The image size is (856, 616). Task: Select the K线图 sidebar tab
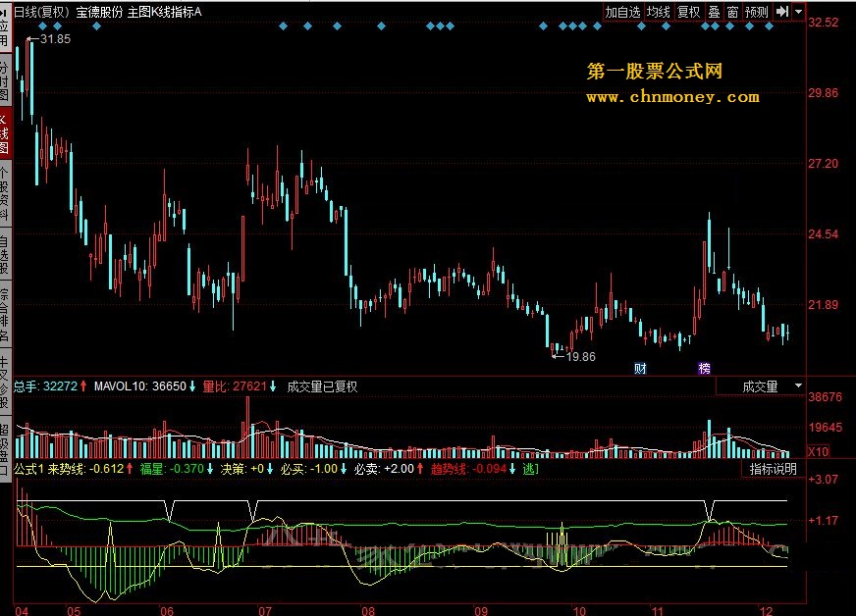pos(4,133)
